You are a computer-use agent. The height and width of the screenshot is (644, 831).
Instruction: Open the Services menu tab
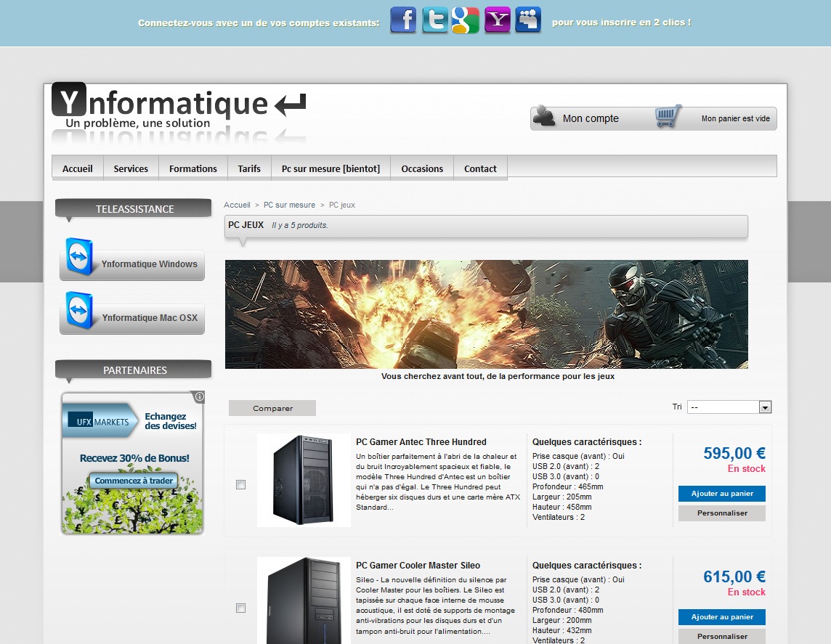coord(131,168)
